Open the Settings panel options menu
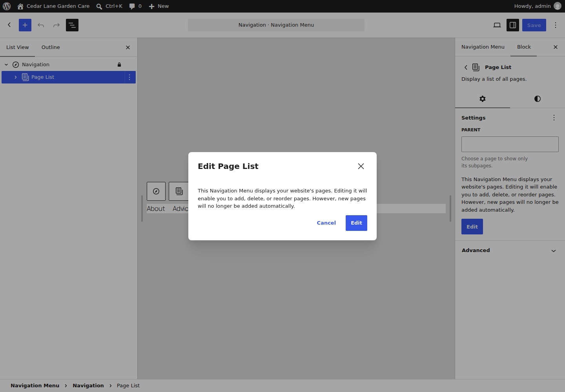This screenshot has width=565, height=392. pos(554,118)
